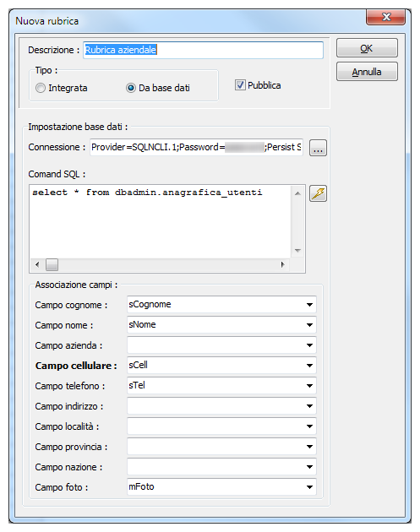Click the Descrizione text field
The height and width of the screenshot is (532, 420).
tap(203, 50)
